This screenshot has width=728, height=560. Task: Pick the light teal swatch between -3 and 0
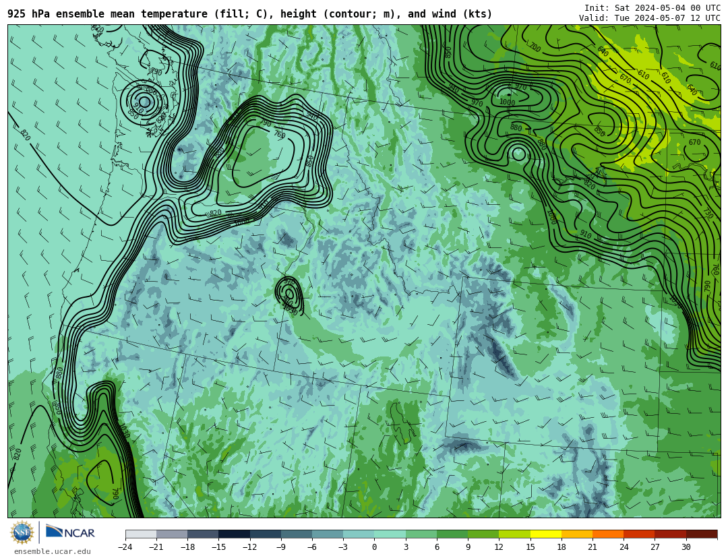coord(359,534)
